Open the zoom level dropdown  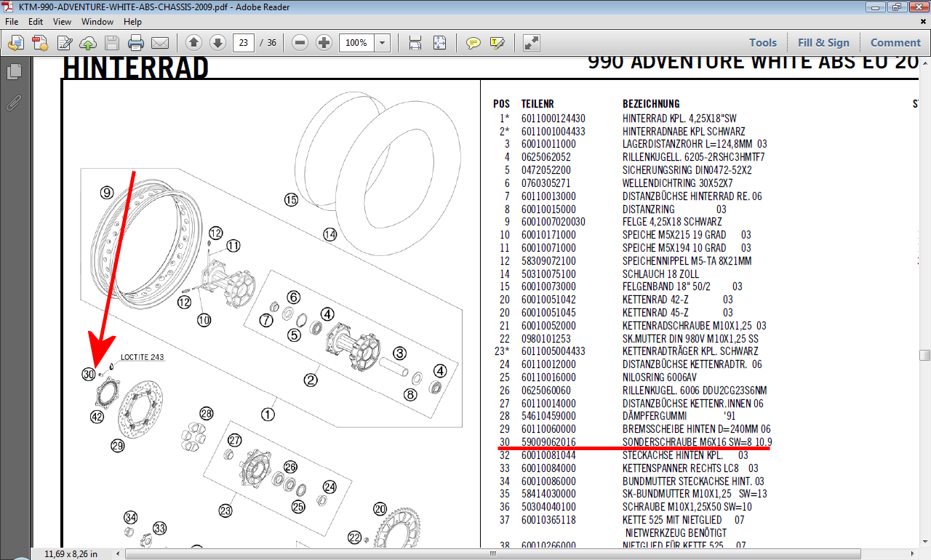tap(382, 43)
